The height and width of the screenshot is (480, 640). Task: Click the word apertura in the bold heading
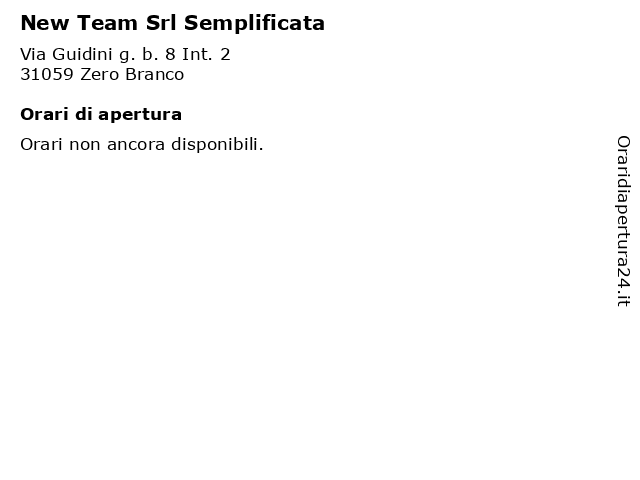(140, 116)
